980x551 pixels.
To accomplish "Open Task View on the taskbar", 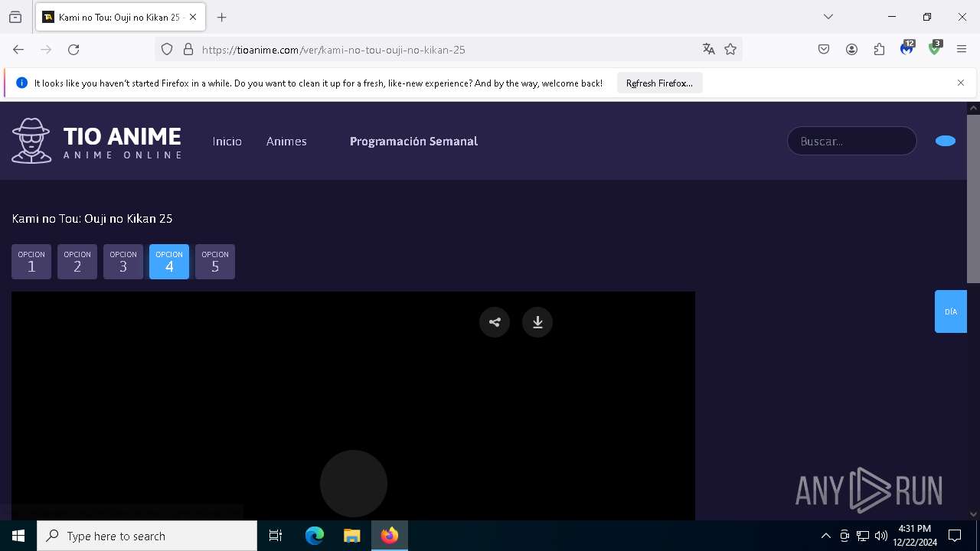I will (x=276, y=536).
